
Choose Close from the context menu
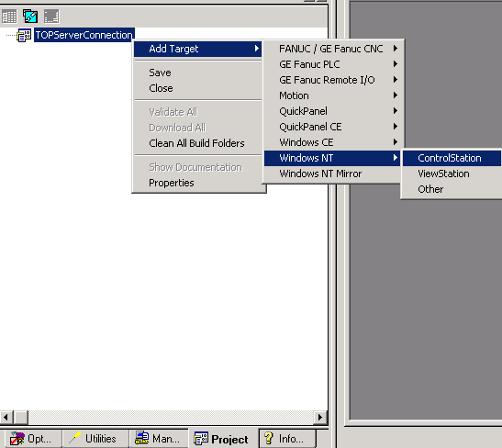198,88
